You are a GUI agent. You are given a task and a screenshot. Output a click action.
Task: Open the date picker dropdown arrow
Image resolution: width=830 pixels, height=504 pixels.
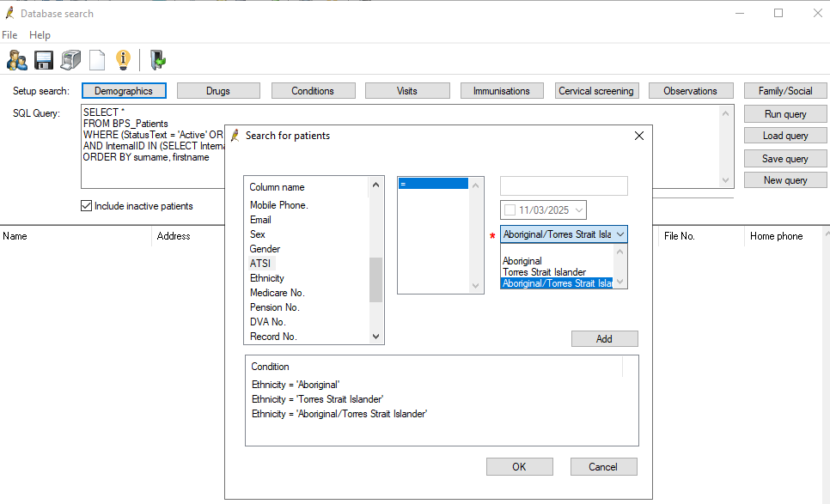[x=578, y=210]
